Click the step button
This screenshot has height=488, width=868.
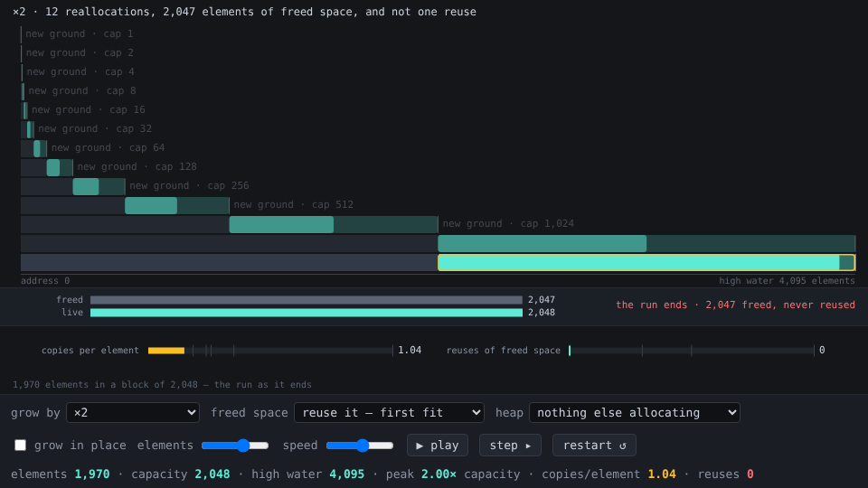tap(510, 446)
